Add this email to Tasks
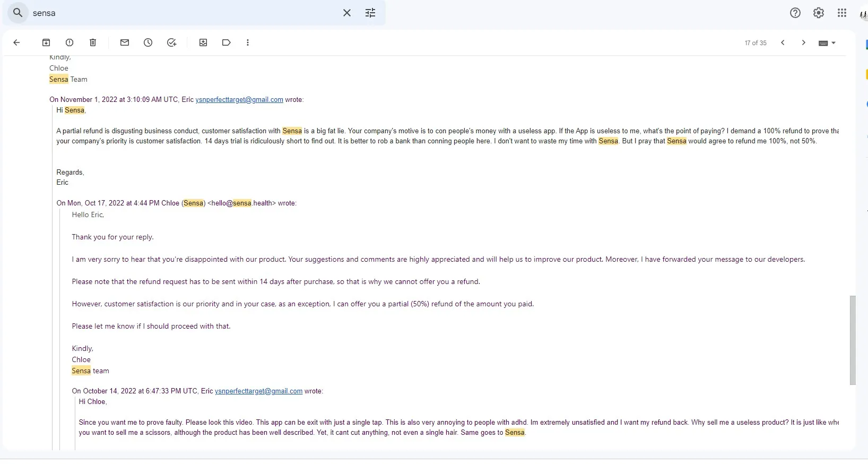The height and width of the screenshot is (464, 868). pos(171,42)
